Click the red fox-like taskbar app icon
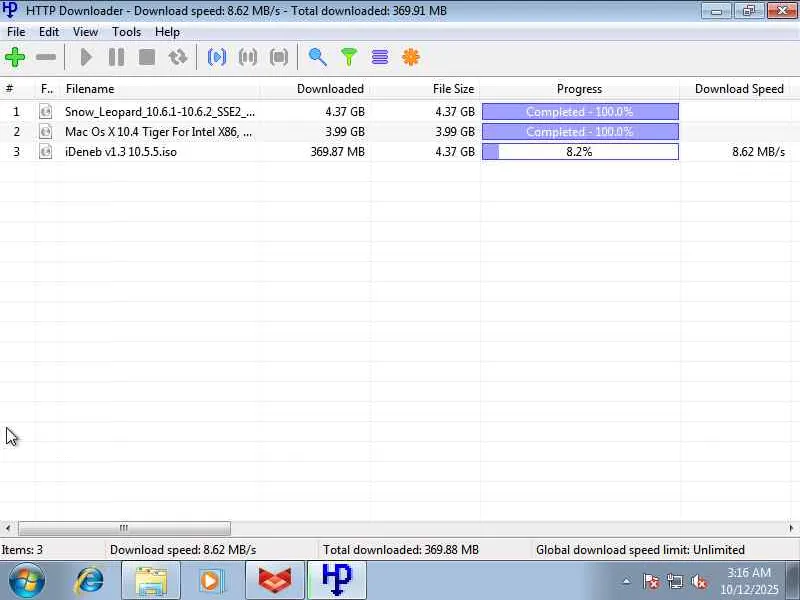The image size is (800, 600). click(x=274, y=581)
